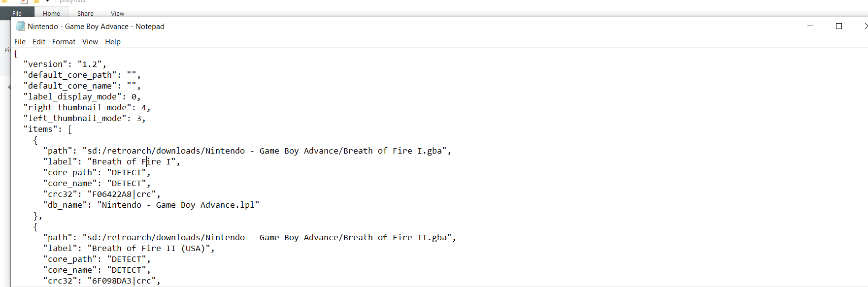Open the Explorer Share ribbon tab
Image resolution: width=868 pixels, height=287 pixels.
(85, 13)
